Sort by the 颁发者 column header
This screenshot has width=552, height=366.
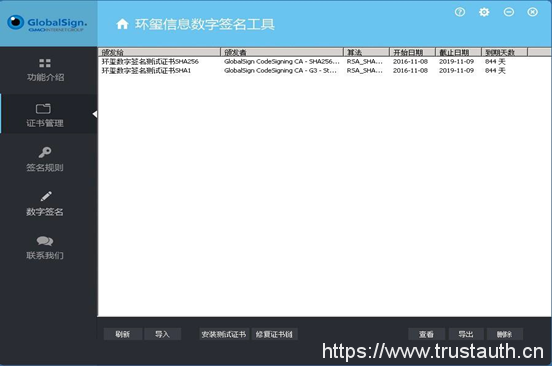tap(282, 52)
